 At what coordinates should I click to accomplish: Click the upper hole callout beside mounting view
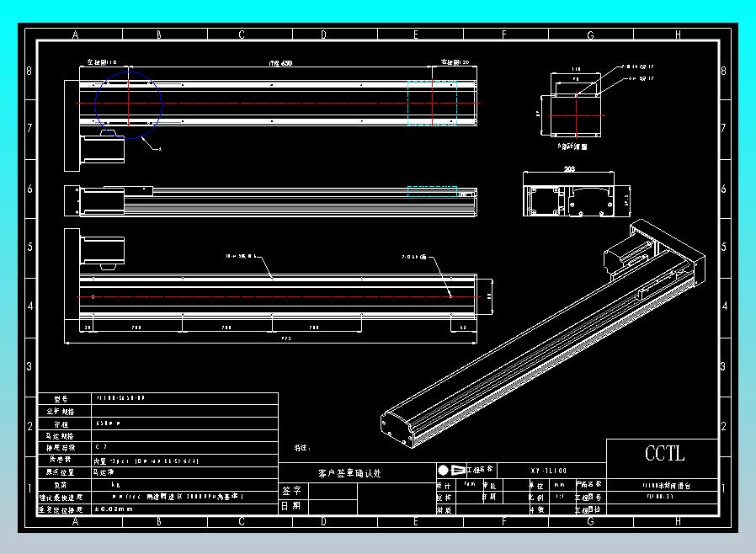637,67
